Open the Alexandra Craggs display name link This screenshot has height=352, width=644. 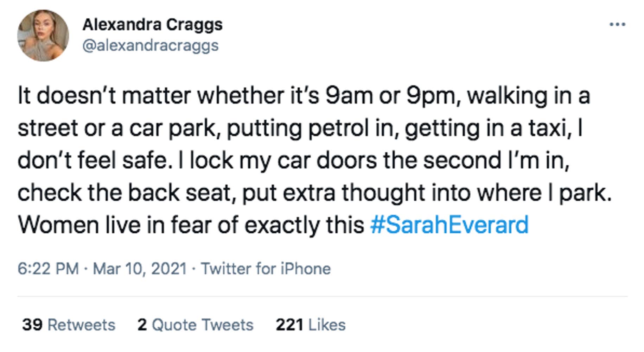tap(152, 25)
